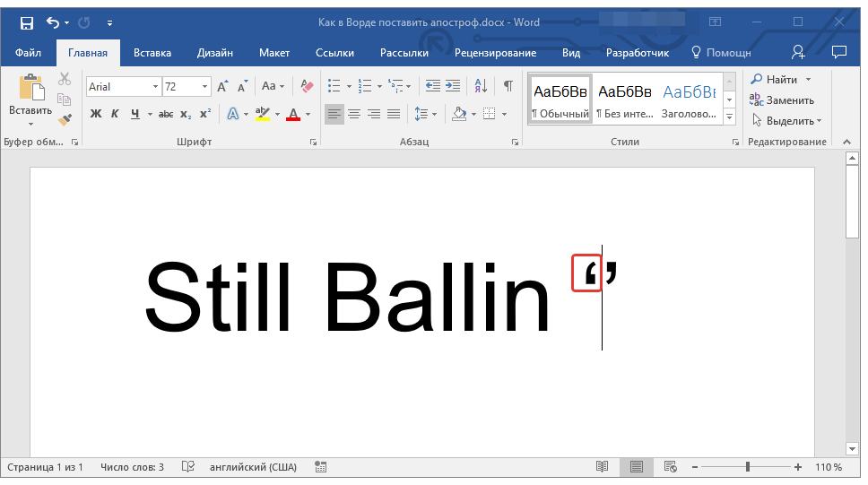Open the Абзац dialog launcher

coord(515,143)
